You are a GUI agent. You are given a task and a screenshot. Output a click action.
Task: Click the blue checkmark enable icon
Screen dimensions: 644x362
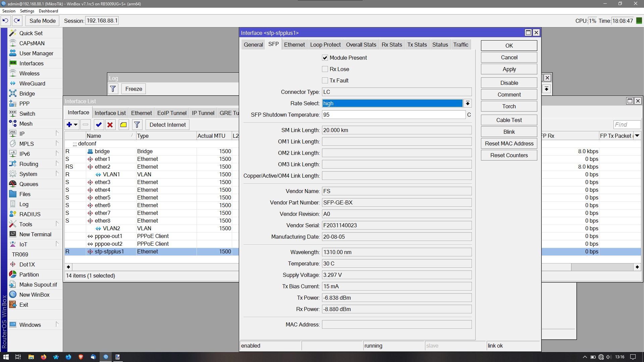[x=99, y=125]
